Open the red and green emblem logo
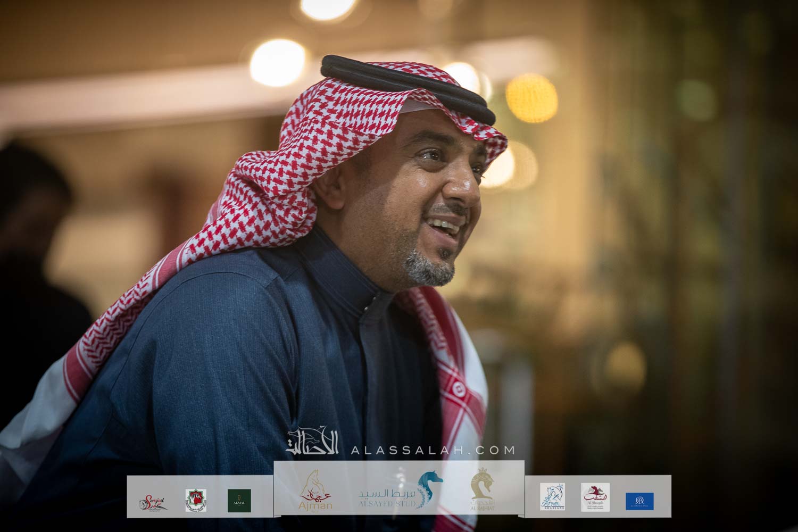Image resolution: width=798 pixels, height=532 pixels. tap(196, 500)
